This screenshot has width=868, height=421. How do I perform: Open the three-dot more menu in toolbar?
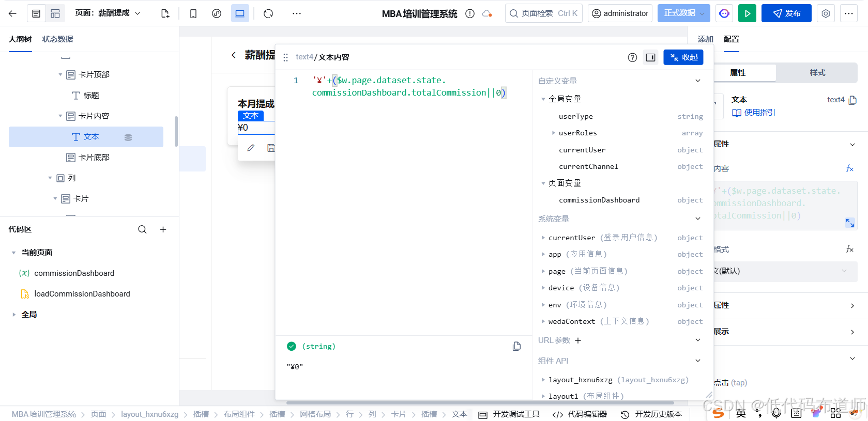[x=296, y=13]
